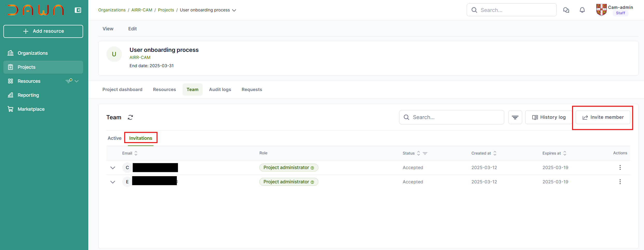Sort invitations by Created at
This screenshot has height=250, width=644.
(495, 153)
